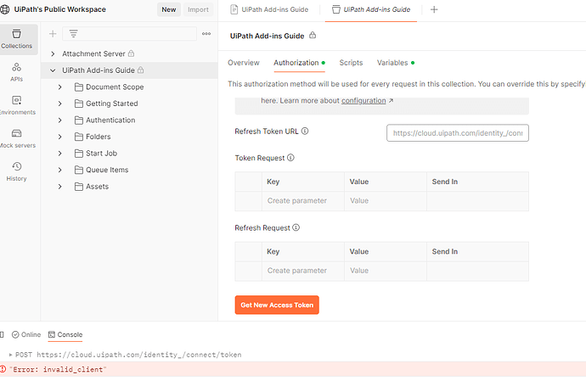
Task: Click Create parameter key in Token Request table
Action: click(x=303, y=201)
